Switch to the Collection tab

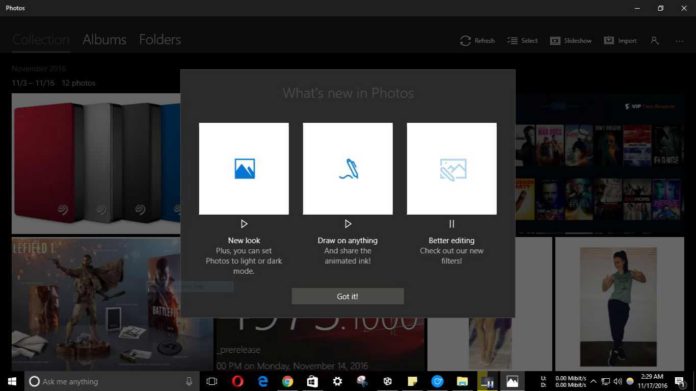point(41,40)
